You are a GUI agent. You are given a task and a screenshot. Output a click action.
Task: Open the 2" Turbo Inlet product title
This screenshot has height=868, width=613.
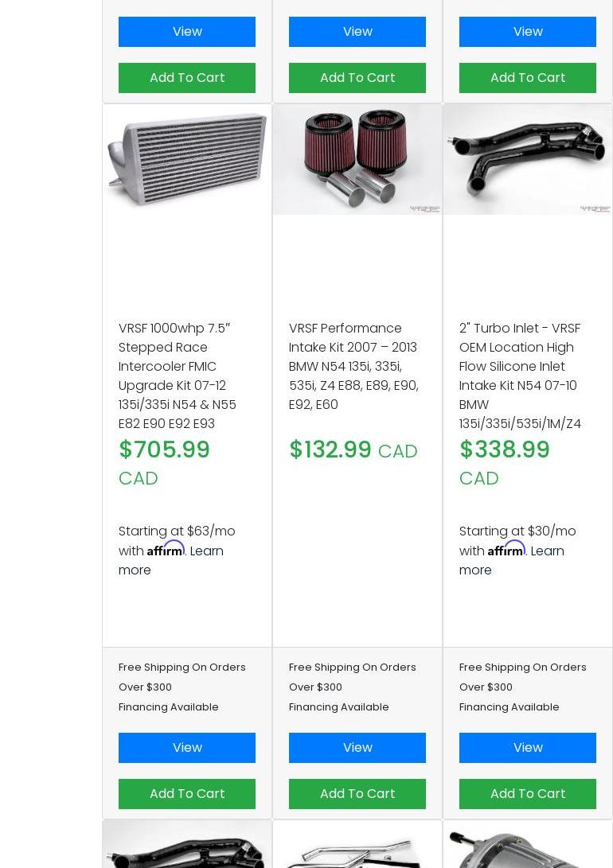[520, 376]
